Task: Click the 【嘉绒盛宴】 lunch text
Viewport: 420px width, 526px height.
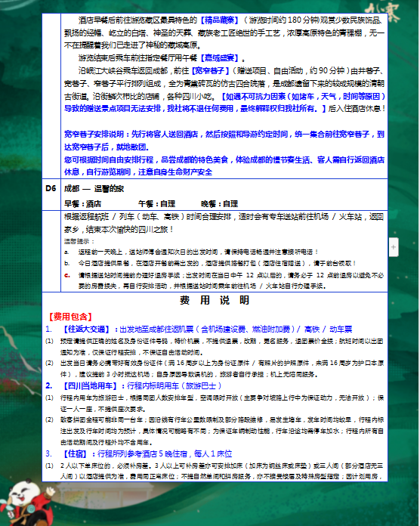Action: pyautogui.click(x=219, y=58)
